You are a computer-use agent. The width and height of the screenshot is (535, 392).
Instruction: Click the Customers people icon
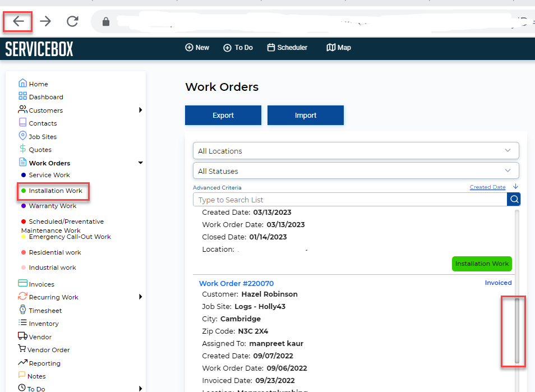(x=22, y=109)
